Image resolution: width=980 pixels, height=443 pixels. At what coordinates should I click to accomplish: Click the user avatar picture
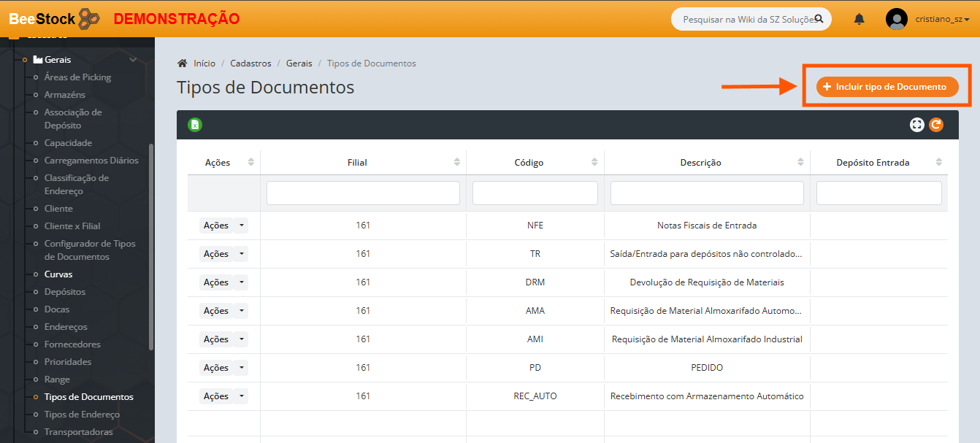pos(897,19)
